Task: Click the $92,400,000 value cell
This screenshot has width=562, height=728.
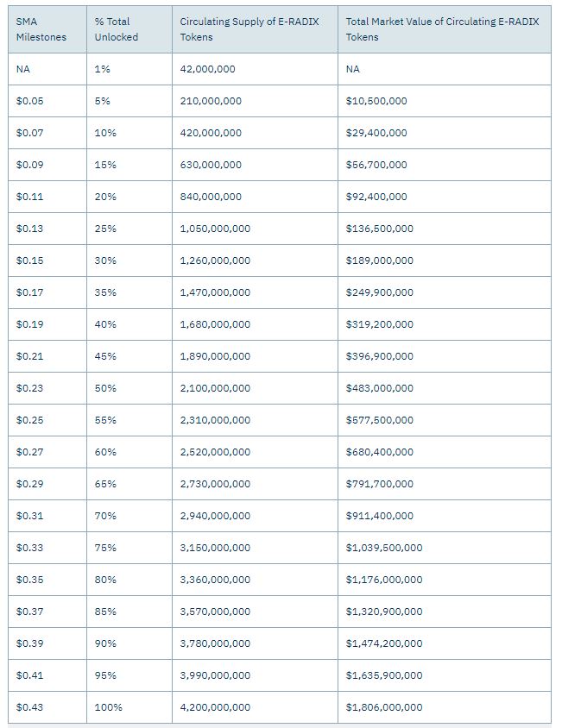Action: [445, 197]
